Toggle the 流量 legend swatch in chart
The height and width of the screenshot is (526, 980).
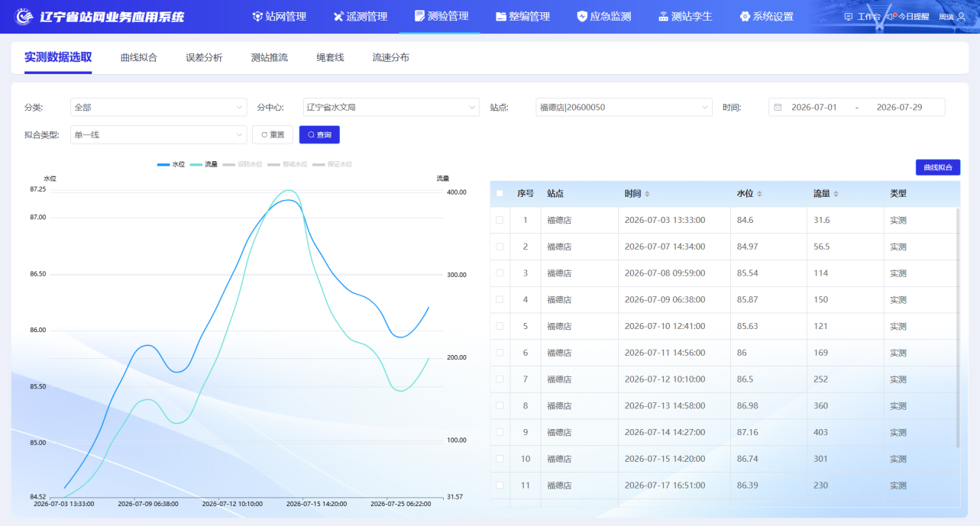196,164
